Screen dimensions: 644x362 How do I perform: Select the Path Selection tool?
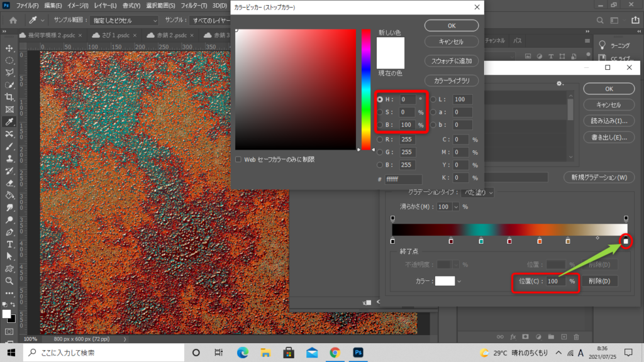(9, 256)
